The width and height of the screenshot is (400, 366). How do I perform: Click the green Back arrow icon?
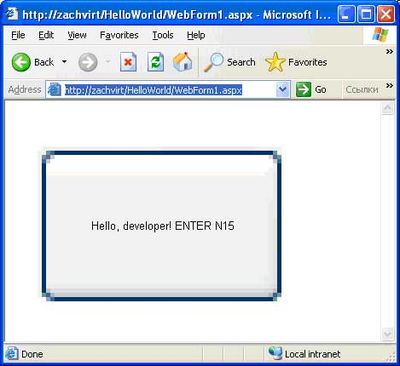[21, 62]
